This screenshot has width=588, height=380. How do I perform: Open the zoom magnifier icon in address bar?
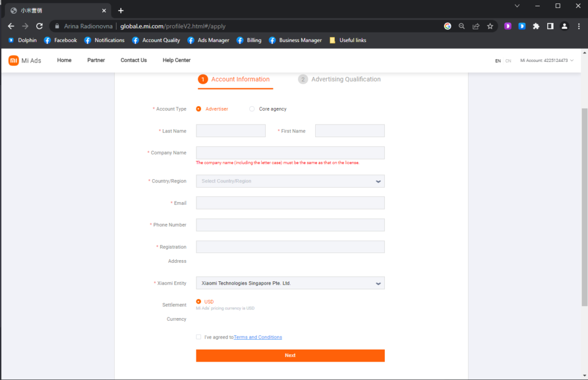pos(462,26)
